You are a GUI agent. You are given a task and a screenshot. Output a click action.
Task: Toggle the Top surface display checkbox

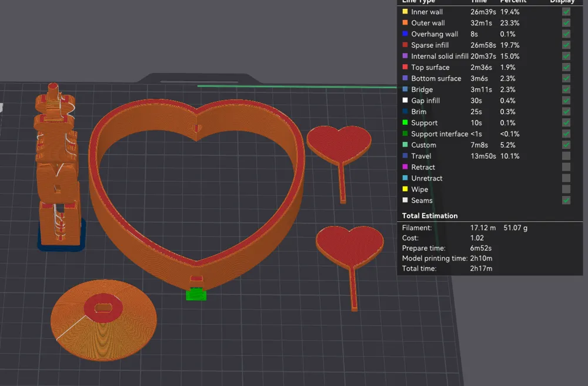click(x=566, y=67)
